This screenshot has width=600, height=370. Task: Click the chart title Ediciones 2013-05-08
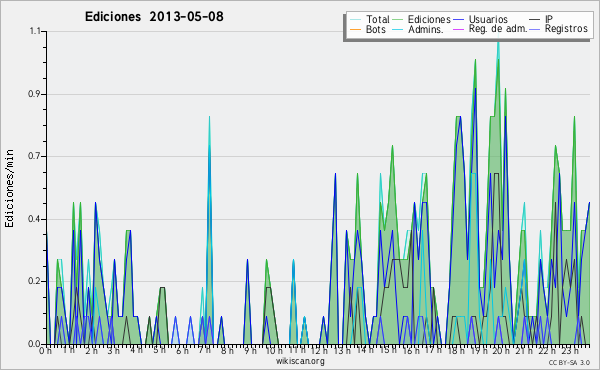(154, 17)
